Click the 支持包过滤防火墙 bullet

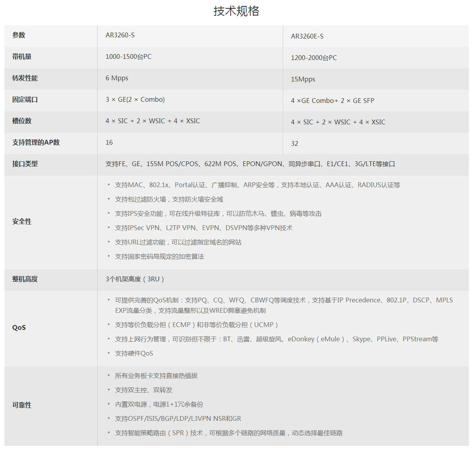(x=169, y=199)
